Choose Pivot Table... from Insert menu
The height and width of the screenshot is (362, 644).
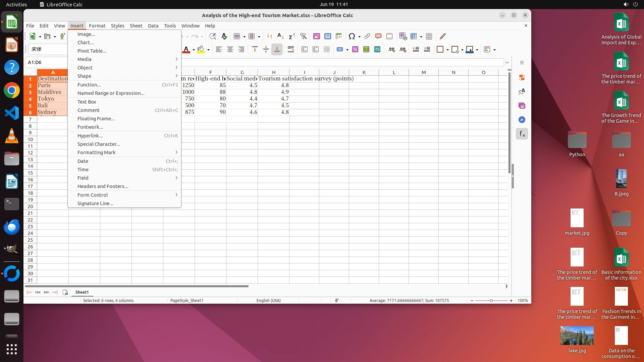pyautogui.click(x=92, y=51)
